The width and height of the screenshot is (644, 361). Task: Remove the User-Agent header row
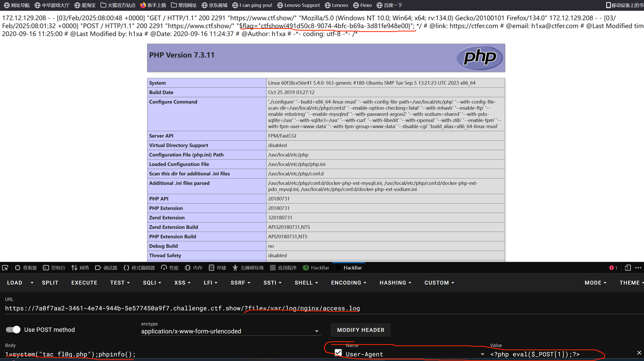tap(639, 353)
